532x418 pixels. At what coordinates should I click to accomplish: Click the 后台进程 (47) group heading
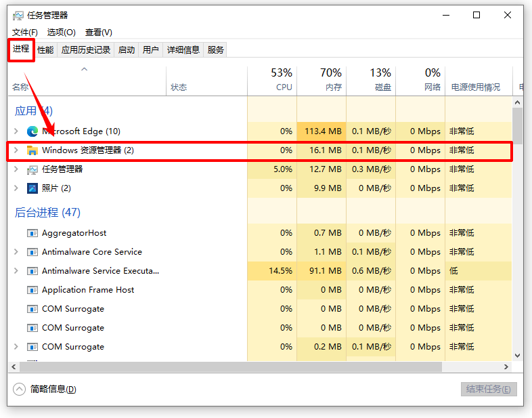[x=47, y=213]
